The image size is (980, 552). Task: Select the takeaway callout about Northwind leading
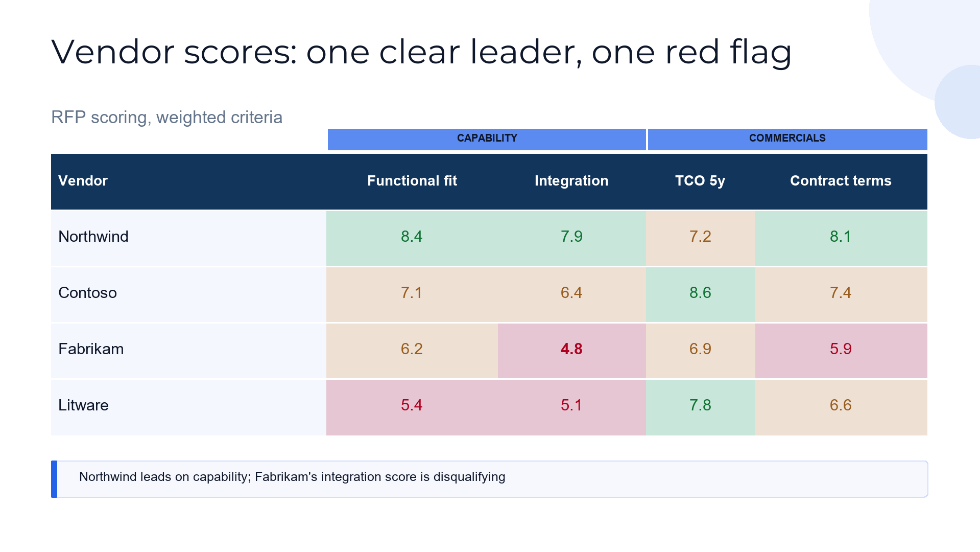(489, 479)
